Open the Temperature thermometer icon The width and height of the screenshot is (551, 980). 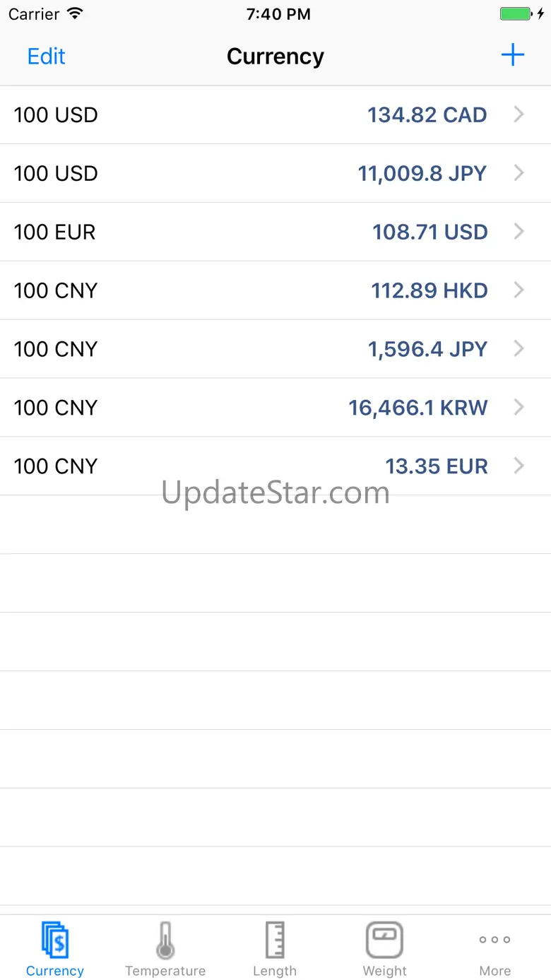pos(165,940)
